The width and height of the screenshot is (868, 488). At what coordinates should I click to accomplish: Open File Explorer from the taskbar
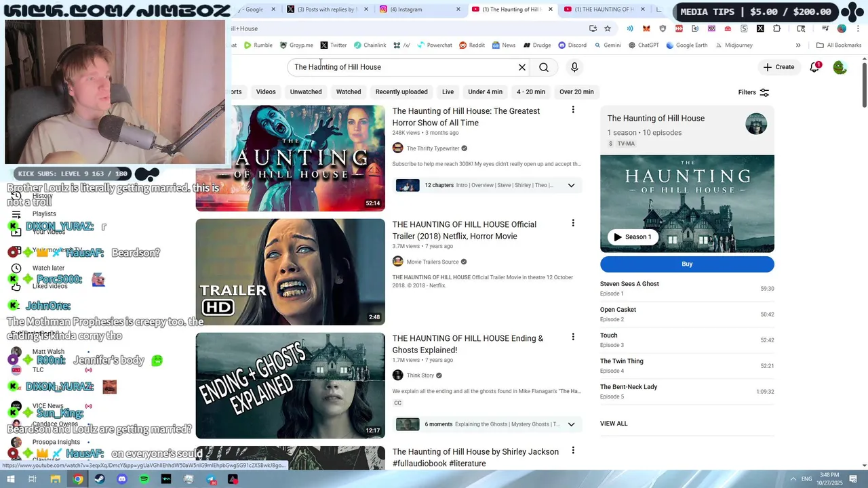pos(56,479)
